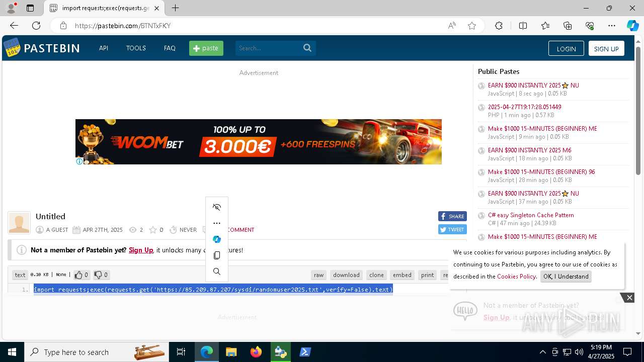Screen dimensions: 644x362
Task: Click the LOGIN button
Action: tap(566, 49)
